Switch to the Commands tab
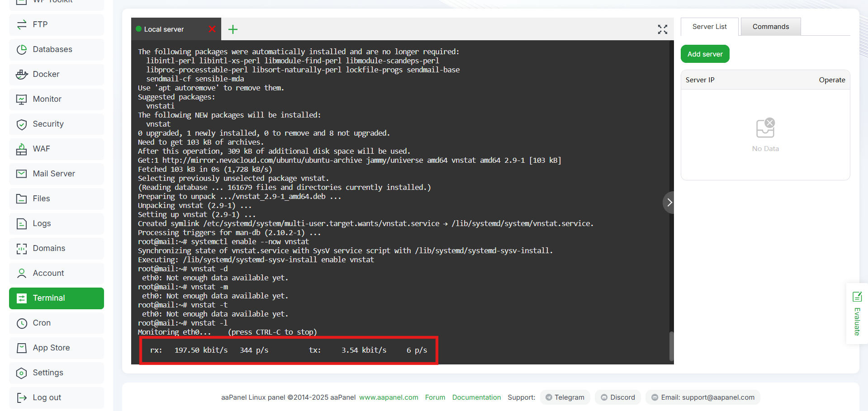 771,27
